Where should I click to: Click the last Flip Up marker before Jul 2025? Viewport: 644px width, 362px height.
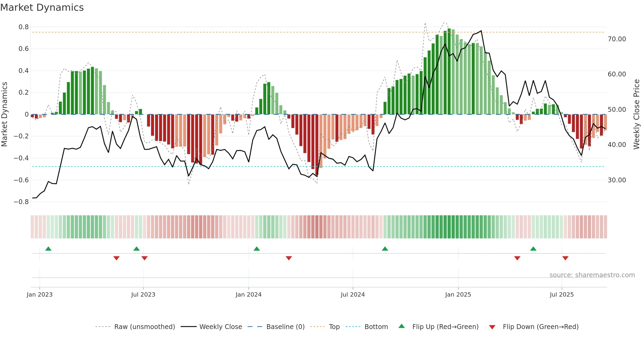point(533,249)
